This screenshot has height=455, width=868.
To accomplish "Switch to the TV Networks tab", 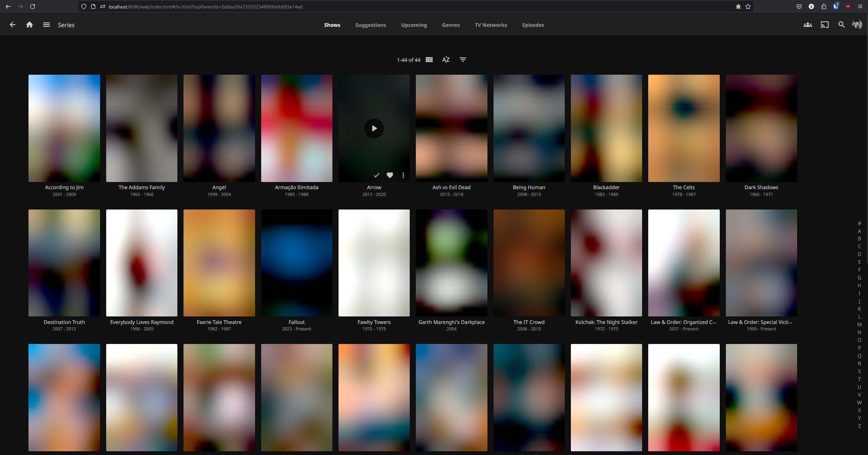I will (x=490, y=25).
